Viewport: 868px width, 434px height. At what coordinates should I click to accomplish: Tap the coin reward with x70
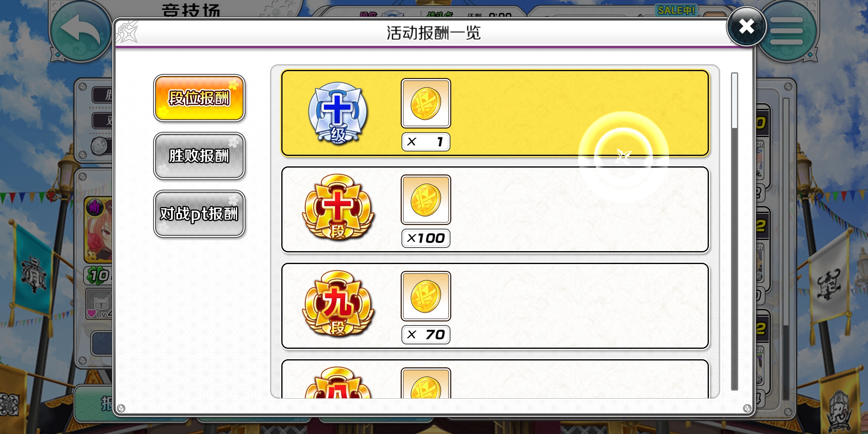(x=426, y=297)
